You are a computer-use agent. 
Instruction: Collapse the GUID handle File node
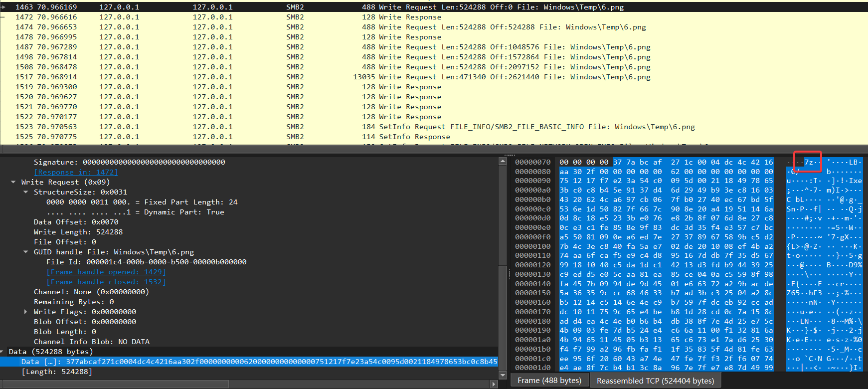point(26,252)
